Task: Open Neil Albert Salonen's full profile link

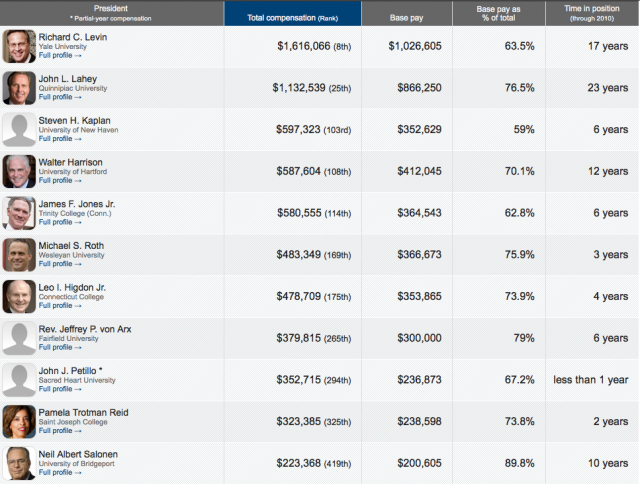Action: pyautogui.click(x=60, y=472)
